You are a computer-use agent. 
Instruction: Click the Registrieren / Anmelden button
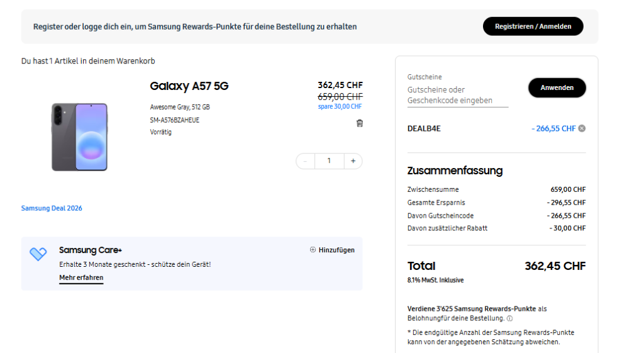pyautogui.click(x=533, y=26)
